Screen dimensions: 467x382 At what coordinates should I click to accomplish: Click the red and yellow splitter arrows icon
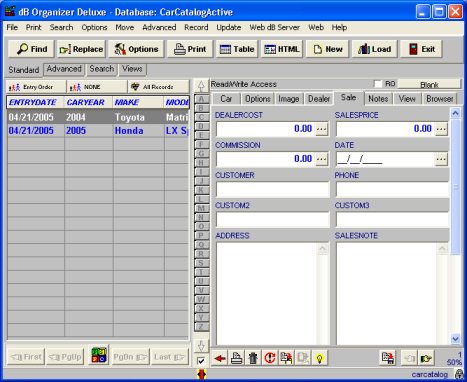coord(201,374)
